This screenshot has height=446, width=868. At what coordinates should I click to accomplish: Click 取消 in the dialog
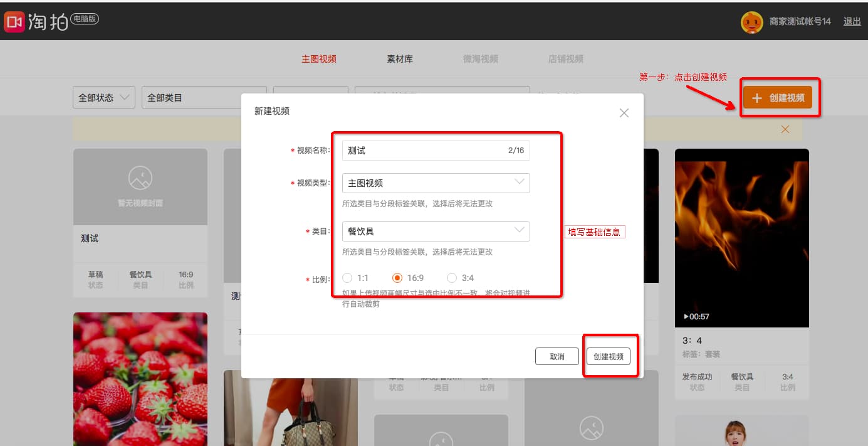pyautogui.click(x=557, y=356)
